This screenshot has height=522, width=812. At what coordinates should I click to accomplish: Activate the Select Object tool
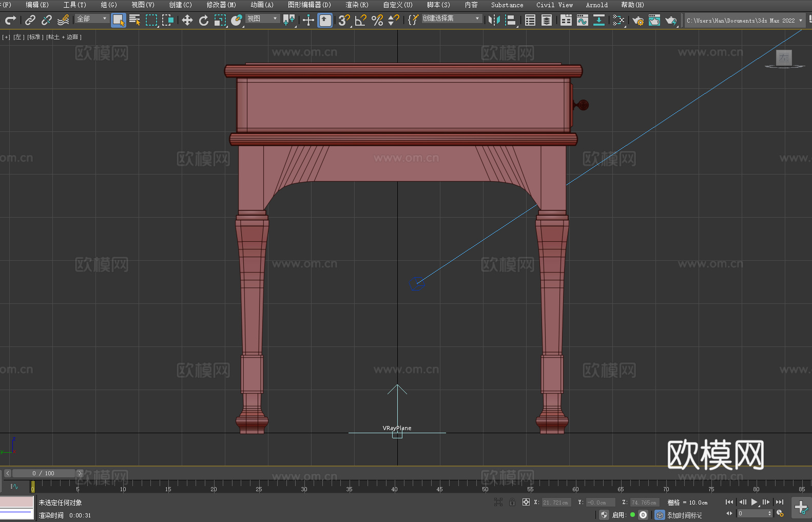(x=119, y=20)
